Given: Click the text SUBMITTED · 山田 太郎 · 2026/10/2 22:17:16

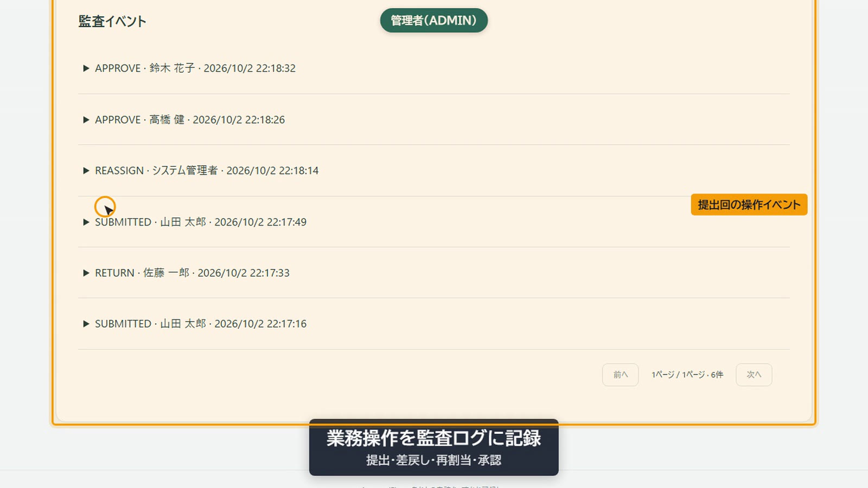Looking at the screenshot, I should [201, 324].
